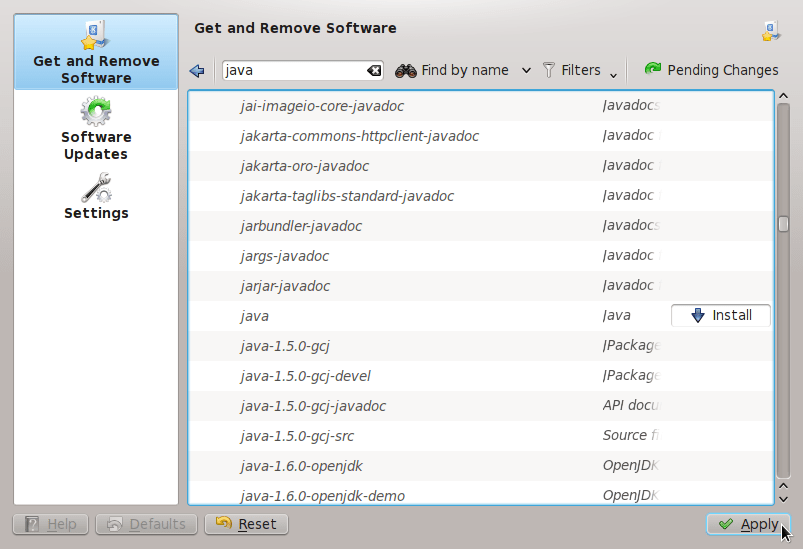
Task: Open the Find by name dropdown arrow
Action: point(526,71)
